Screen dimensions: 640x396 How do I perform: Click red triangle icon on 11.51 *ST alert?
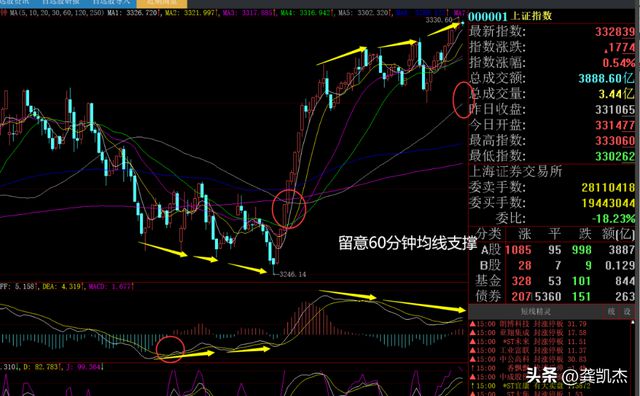click(472, 342)
